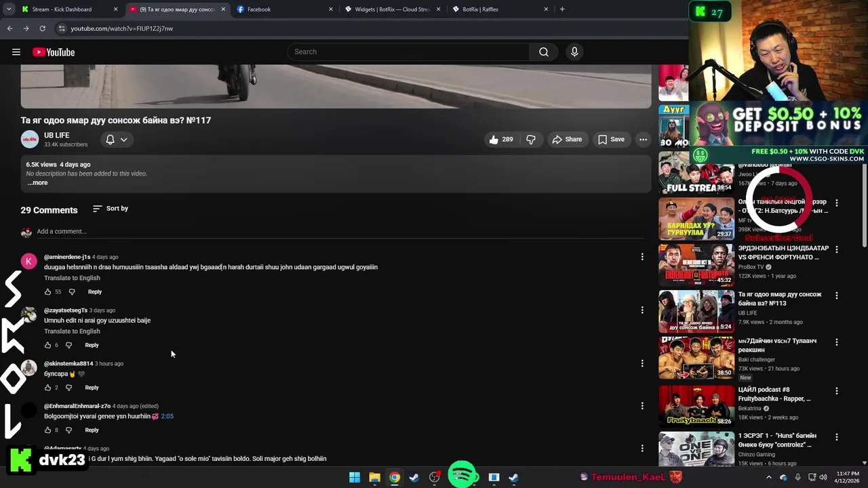This screenshot has height=488, width=868.
Task: Close the Facebook tab
Action: tap(331, 9)
